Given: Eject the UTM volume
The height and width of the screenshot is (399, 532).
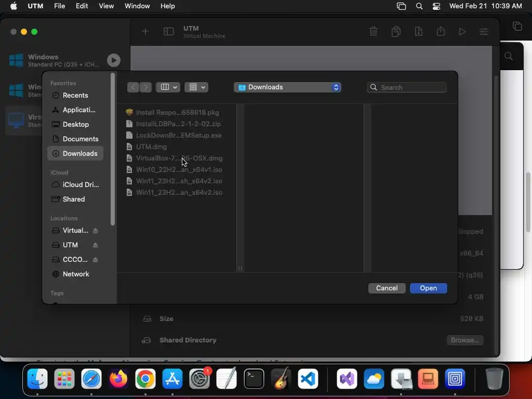Looking at the screenshot, I should (x=96, y=245).
